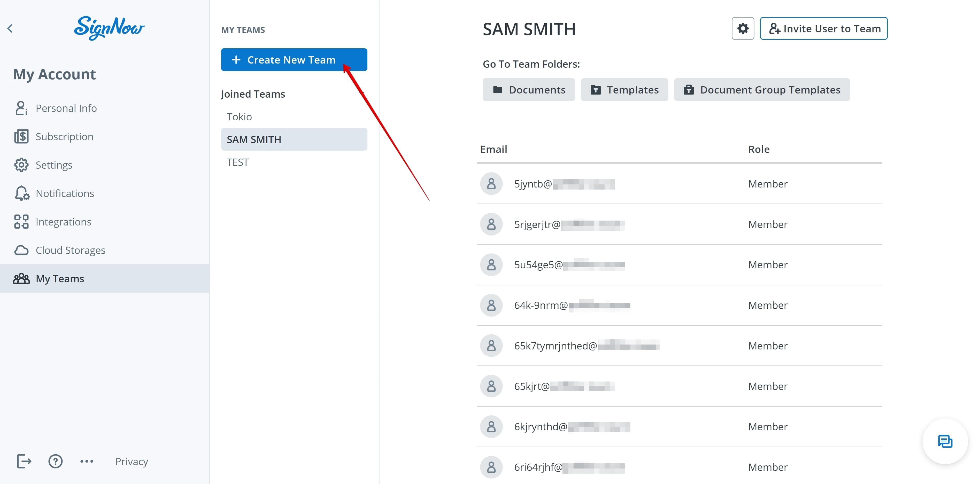Click avatar icon for 5u54ge5@ member
980x484 pixels.
491,265
